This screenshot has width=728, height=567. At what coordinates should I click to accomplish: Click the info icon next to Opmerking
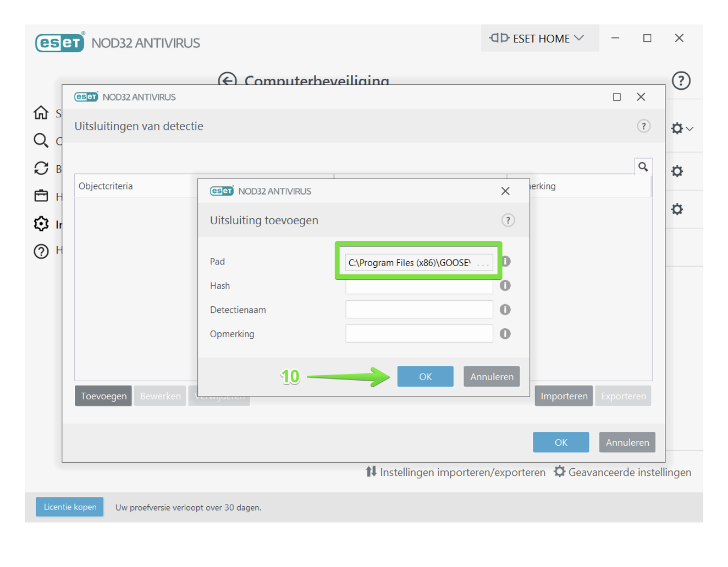[505, 333]
